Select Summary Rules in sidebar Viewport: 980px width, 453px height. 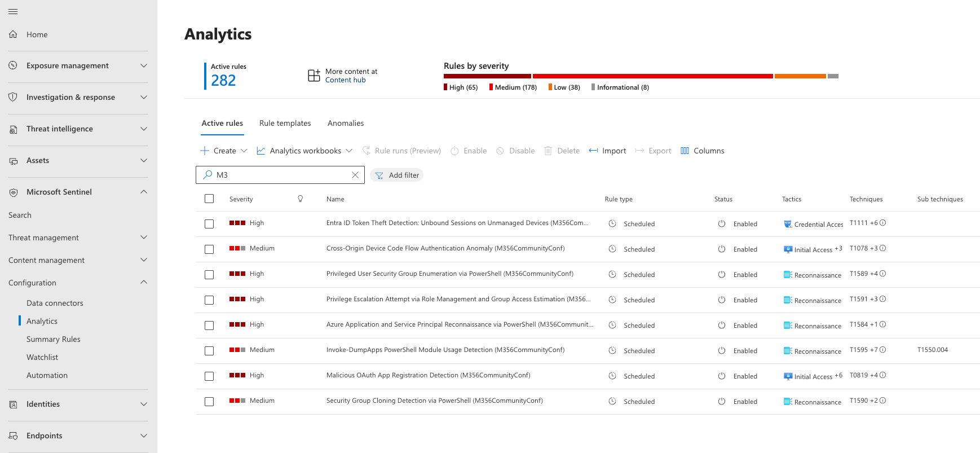[54, 339]
